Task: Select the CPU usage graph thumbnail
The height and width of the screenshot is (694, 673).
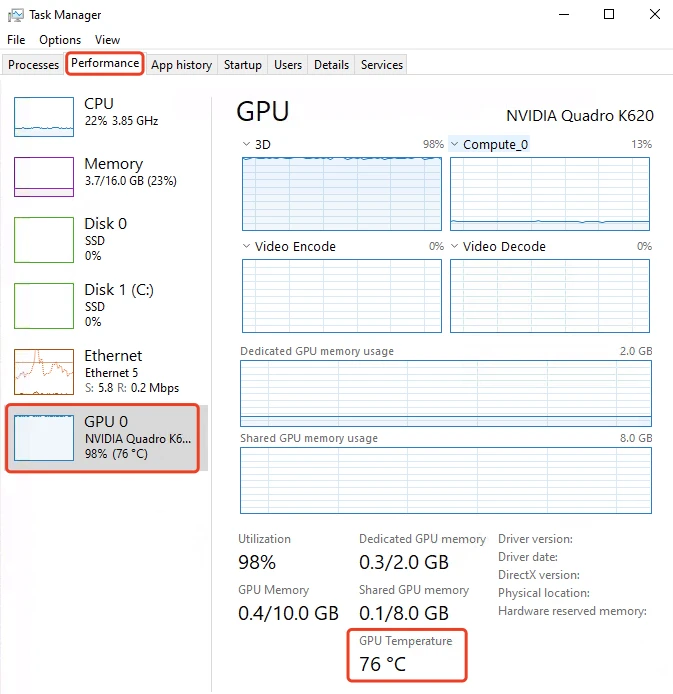Action: point(44,117)
